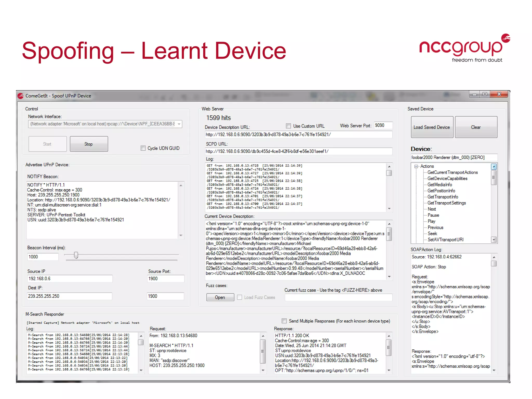Image resolution: width=532 pixels, height=399 pixels.
Task: Close the ComeGetIt window
Action: 499,94
